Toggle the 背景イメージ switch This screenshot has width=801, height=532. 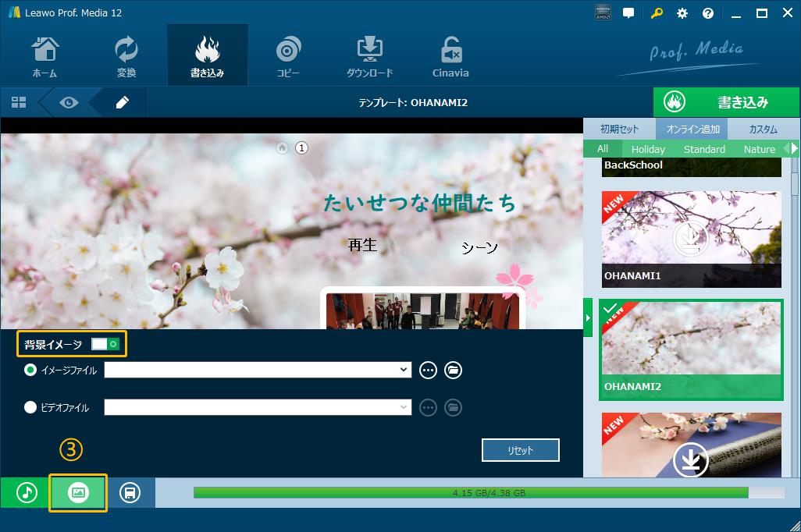tap(105, 344)
